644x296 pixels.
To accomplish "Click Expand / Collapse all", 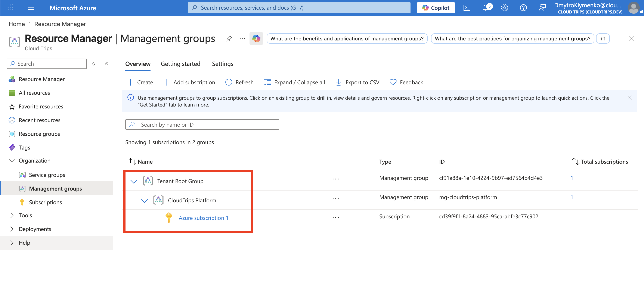I will (x=294, y=82).
